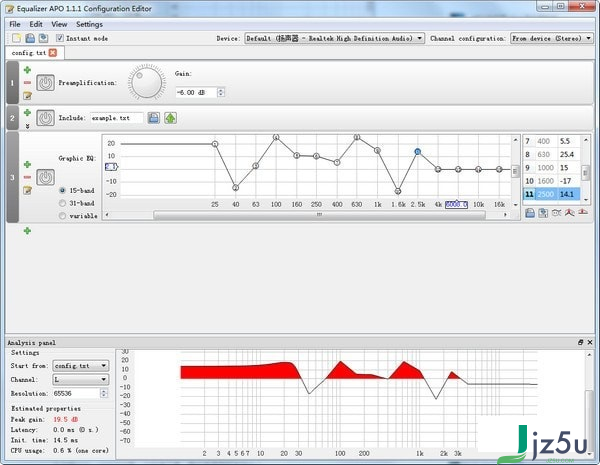
Task: Select table row 7 with frequency 400
Action: (551, 141)
